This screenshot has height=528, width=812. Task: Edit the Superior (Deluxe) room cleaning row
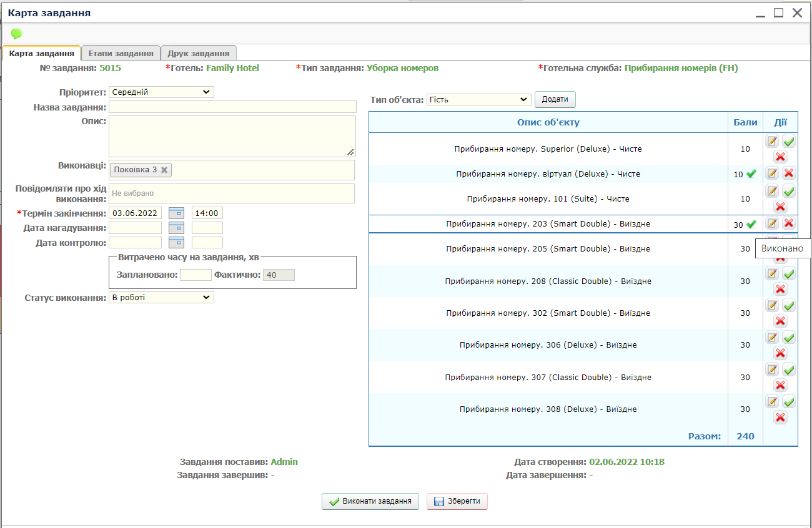coord(772,142)
